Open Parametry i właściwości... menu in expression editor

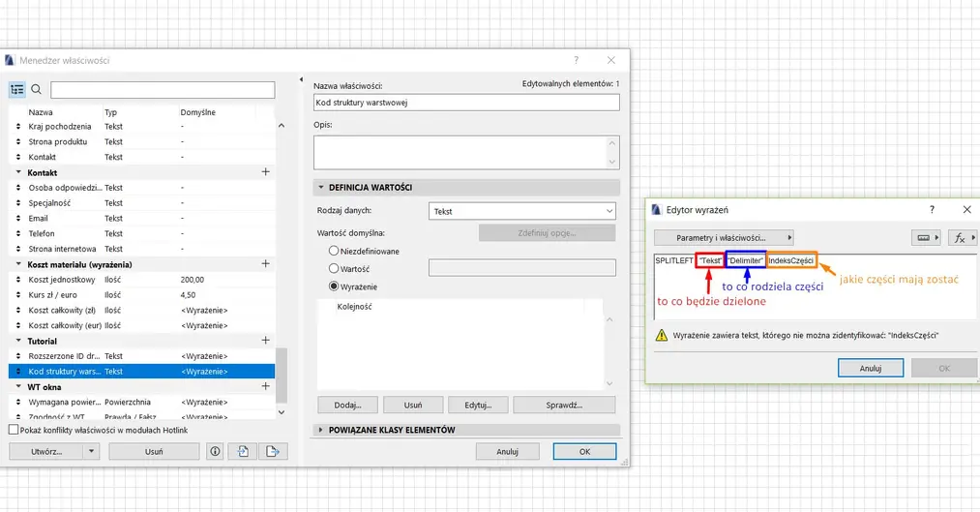(724, 237)
